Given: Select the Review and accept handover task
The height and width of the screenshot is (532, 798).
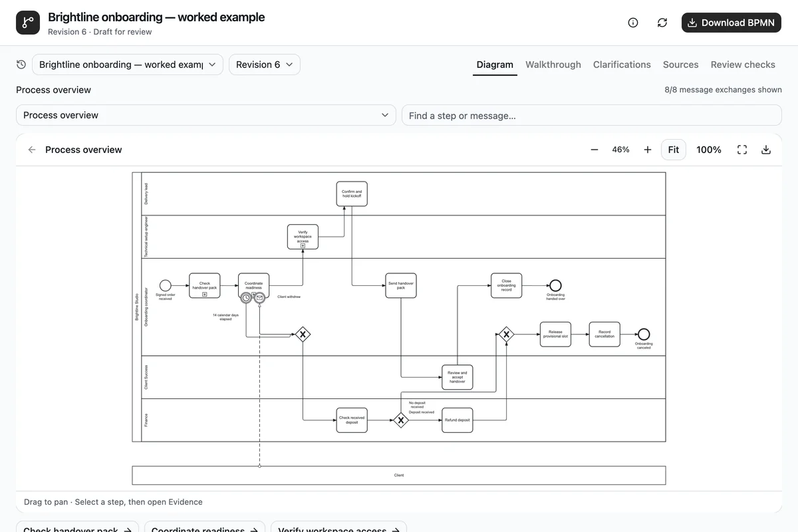Looking at the screenshot, I should coord(458,377).
